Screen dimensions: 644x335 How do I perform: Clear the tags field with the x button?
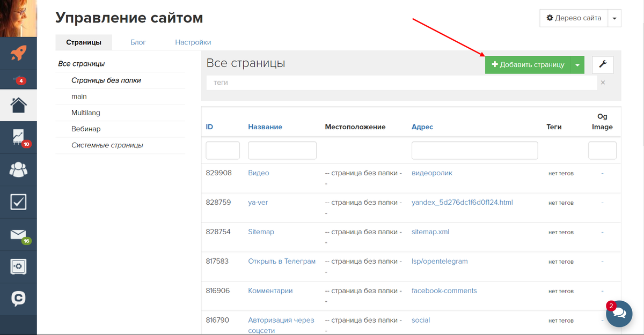(x=603, y=83)
